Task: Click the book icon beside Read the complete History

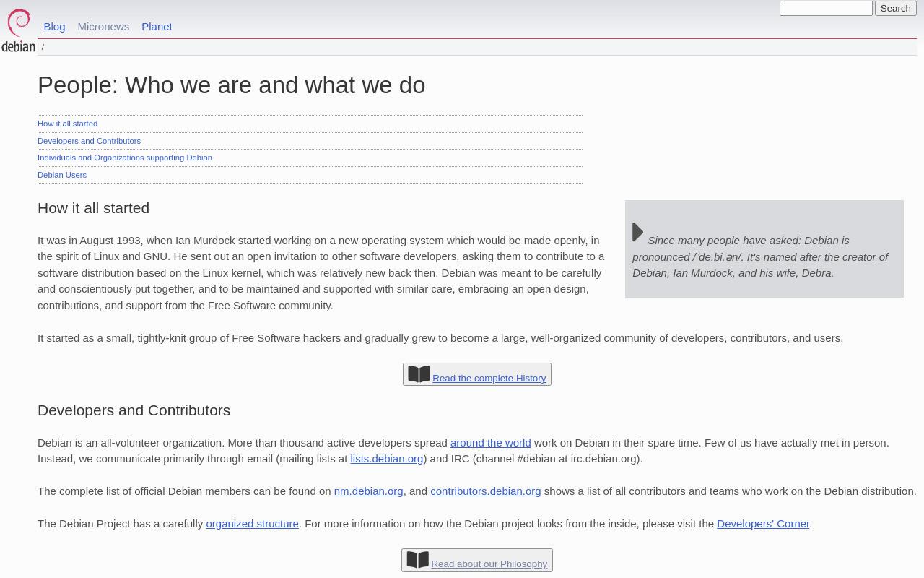Action: (419, 374)
